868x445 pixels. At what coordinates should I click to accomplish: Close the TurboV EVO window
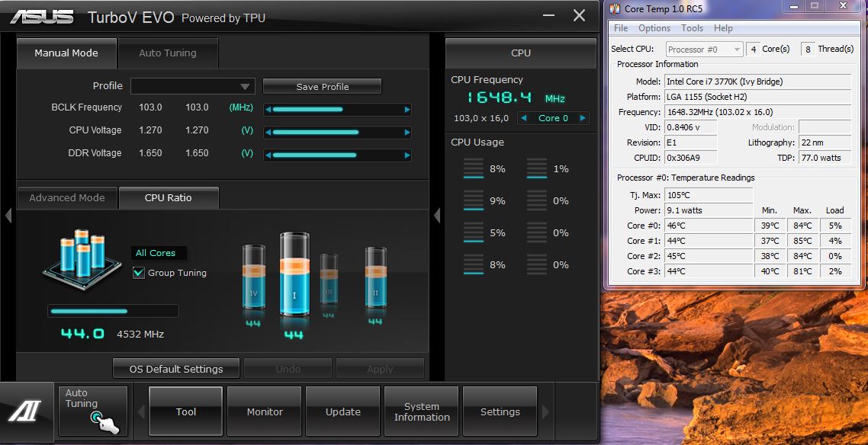point(579,15)
